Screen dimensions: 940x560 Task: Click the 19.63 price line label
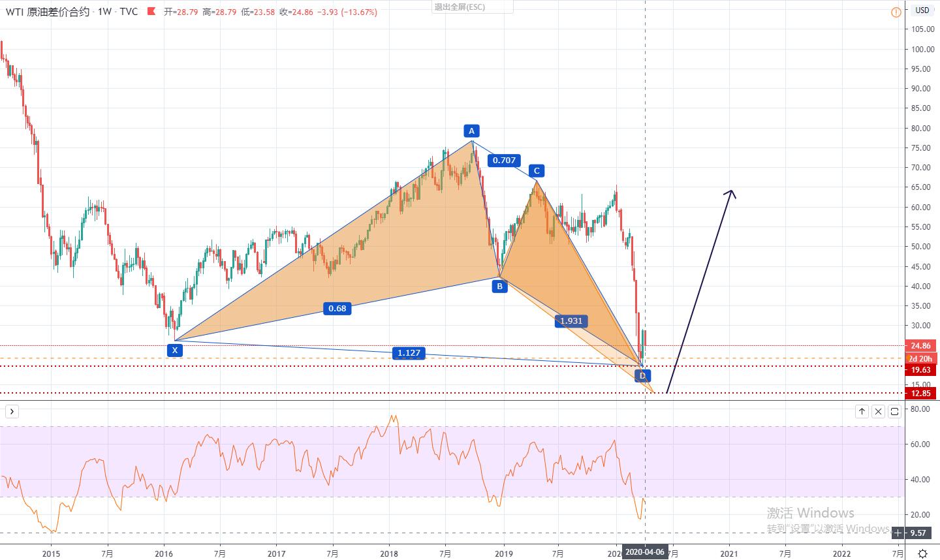921,369
